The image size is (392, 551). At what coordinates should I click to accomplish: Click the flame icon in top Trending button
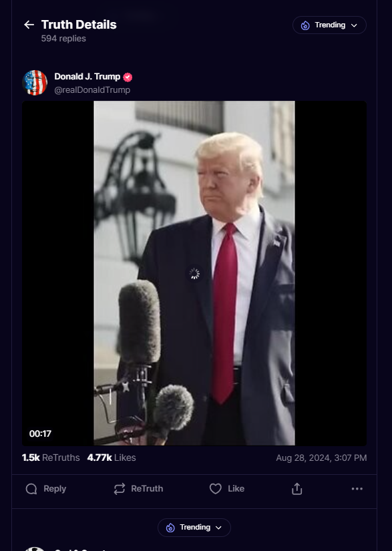click(305, 25)
